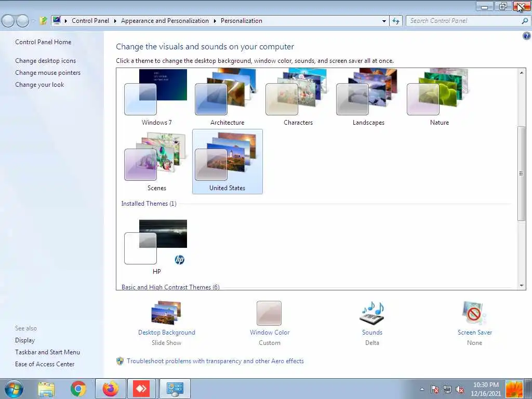Open the network tray icon
Image resolution: width=532 pixels, height=399 pixels.
coord(447,389)
